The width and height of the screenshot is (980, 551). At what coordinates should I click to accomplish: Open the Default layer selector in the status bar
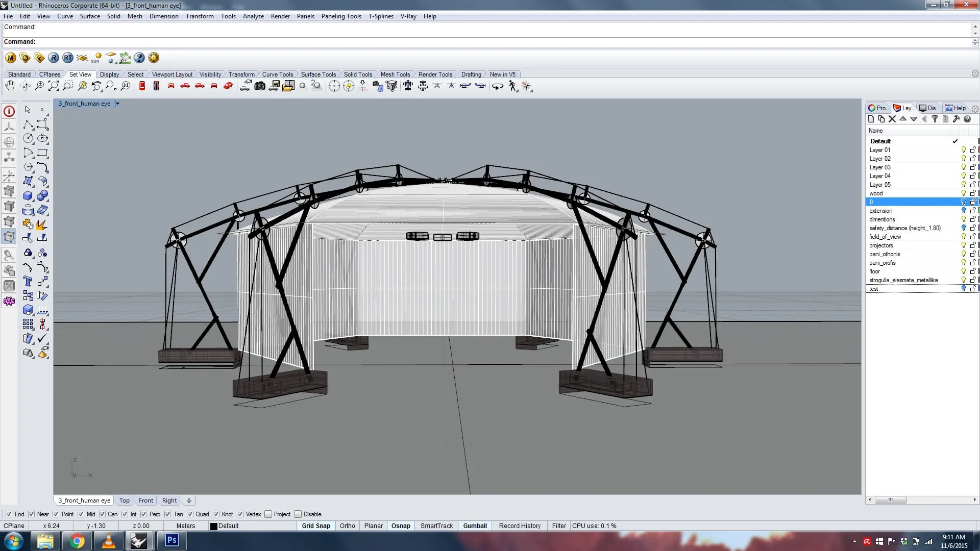[x=253, y=526]
